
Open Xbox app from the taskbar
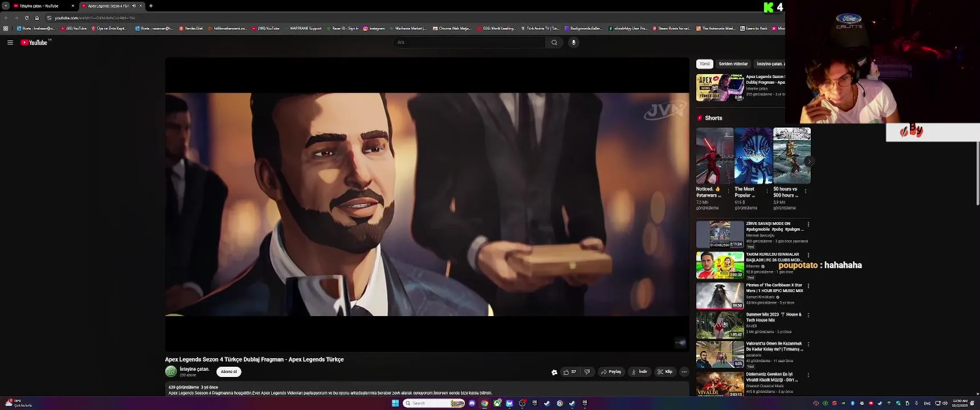pyautogui.click(x=497, y=403)
